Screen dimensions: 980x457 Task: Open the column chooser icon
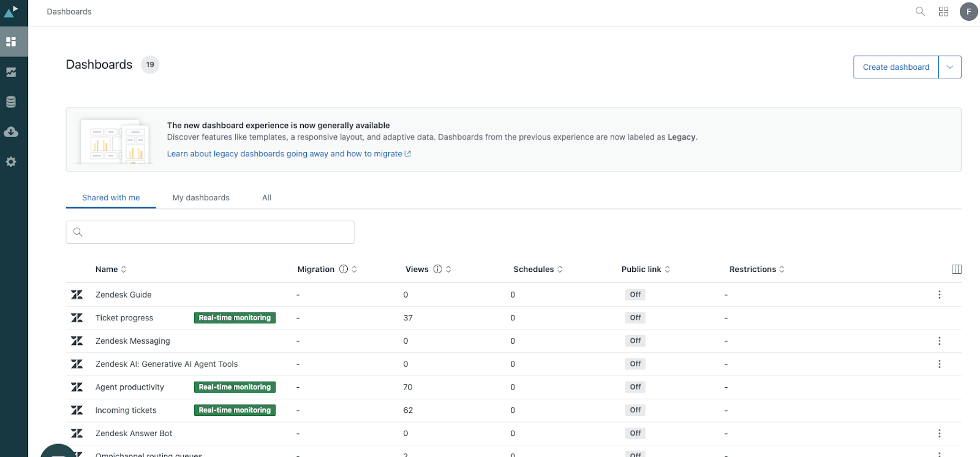tap(957, 269)
